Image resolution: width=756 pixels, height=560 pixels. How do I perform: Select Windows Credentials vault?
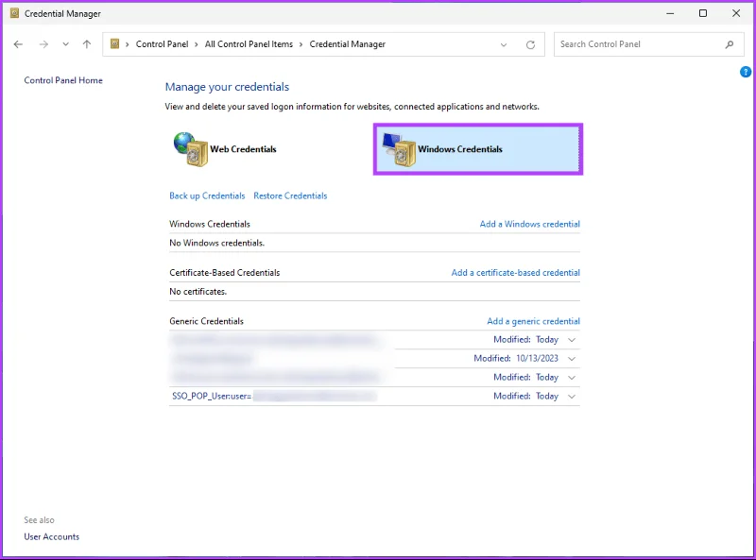478,149
